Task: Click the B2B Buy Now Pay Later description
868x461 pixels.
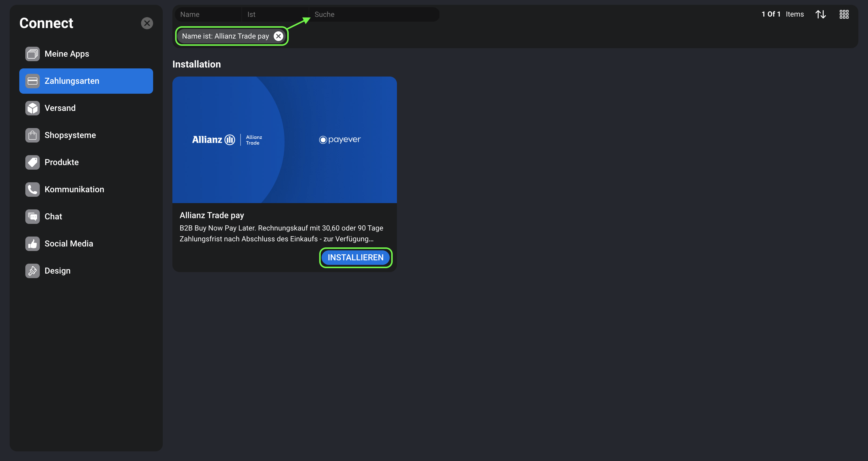Action: point(281,234)
